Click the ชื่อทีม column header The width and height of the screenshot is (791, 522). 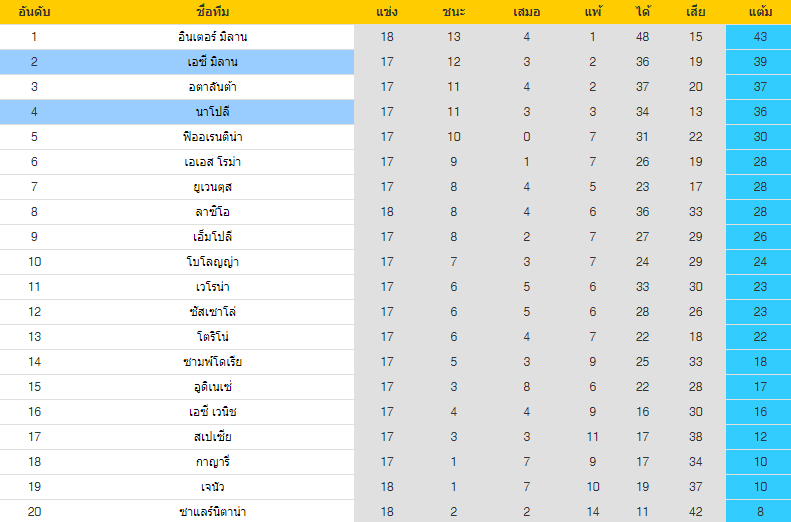[211, 12]
